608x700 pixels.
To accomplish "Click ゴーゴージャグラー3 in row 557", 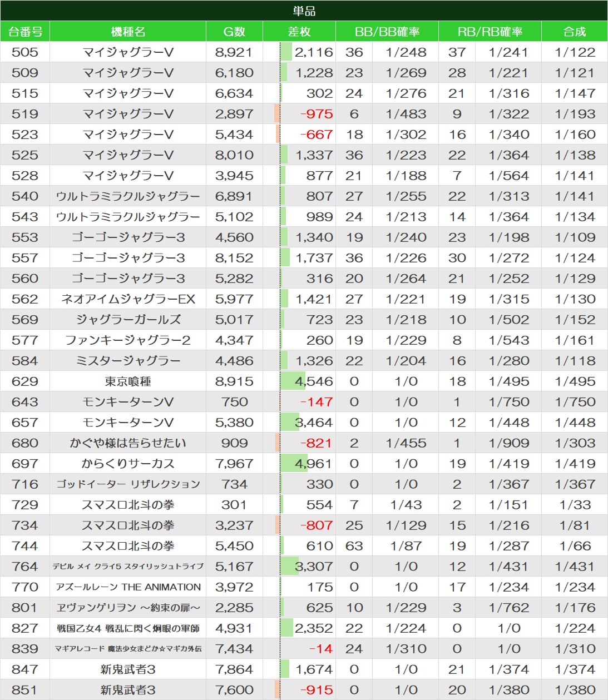I will tap(128, 258).
